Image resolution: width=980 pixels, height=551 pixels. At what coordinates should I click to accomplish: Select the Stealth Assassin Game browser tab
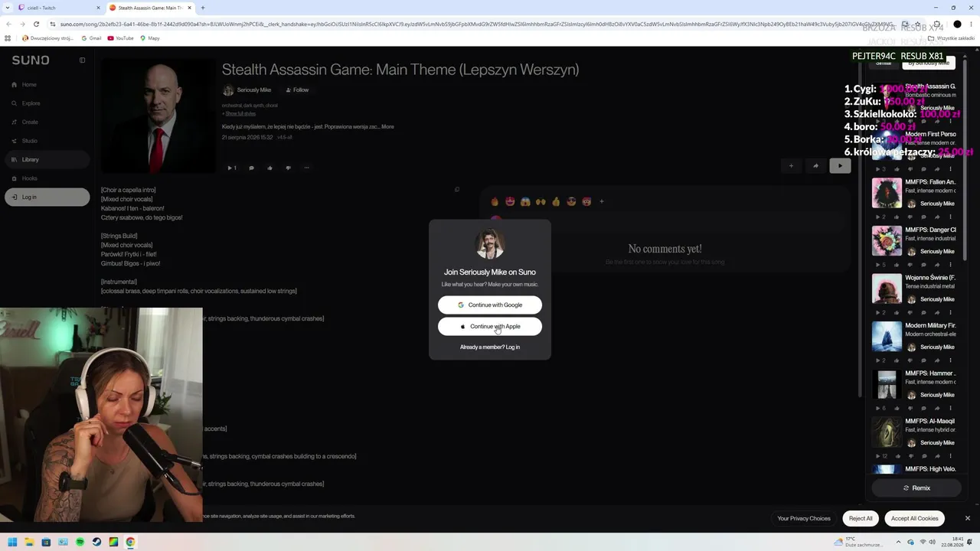tap(151, 8)
